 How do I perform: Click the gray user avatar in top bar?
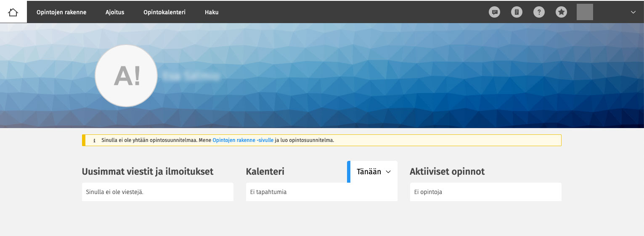(585, 12)
